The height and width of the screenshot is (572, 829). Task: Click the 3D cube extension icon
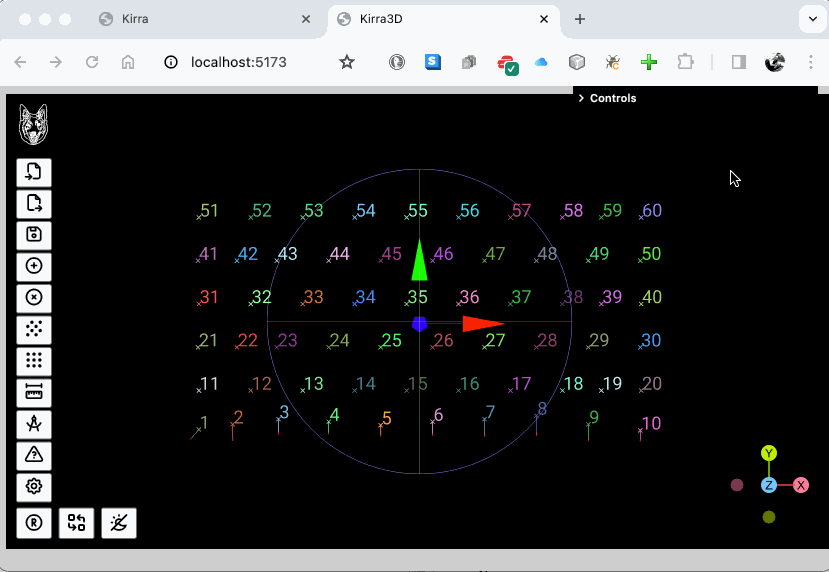pyautogui.click(x=577, y=62)
